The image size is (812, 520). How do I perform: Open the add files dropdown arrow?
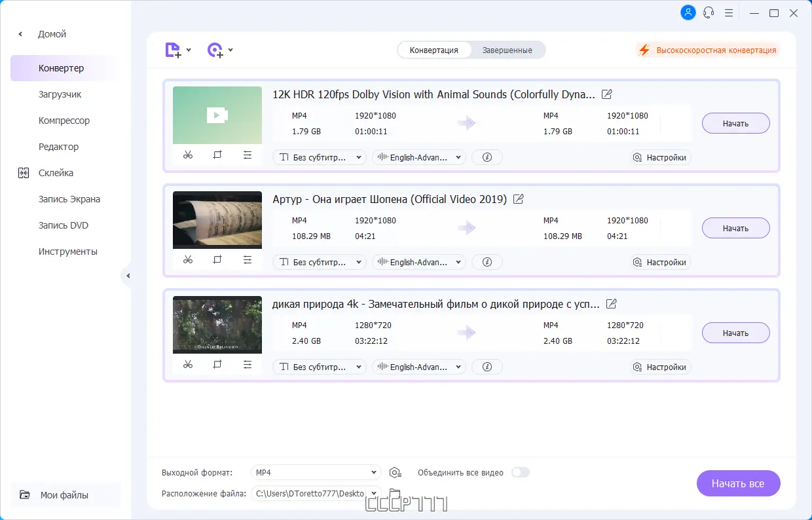pos(189,50)
